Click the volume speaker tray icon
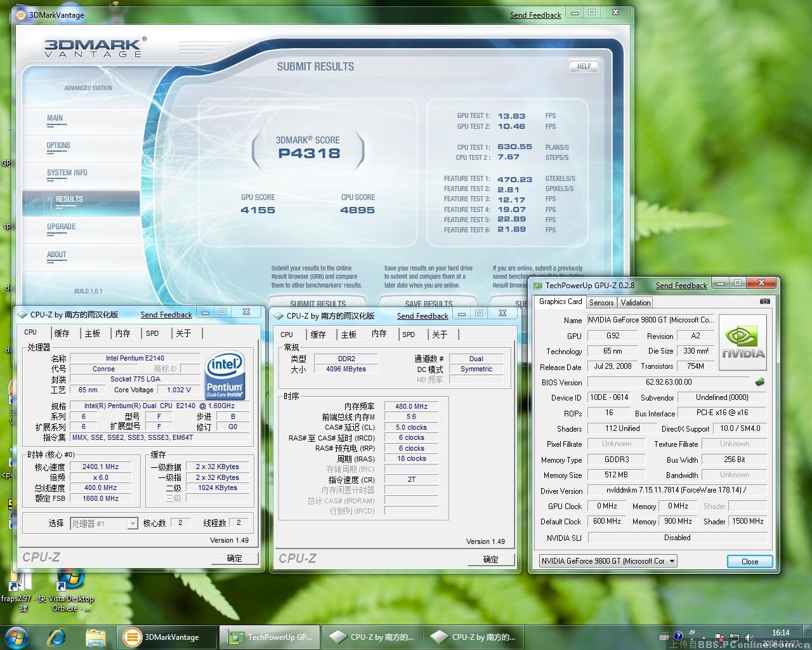This screenshot has height=650, width=812. [749, 637]
